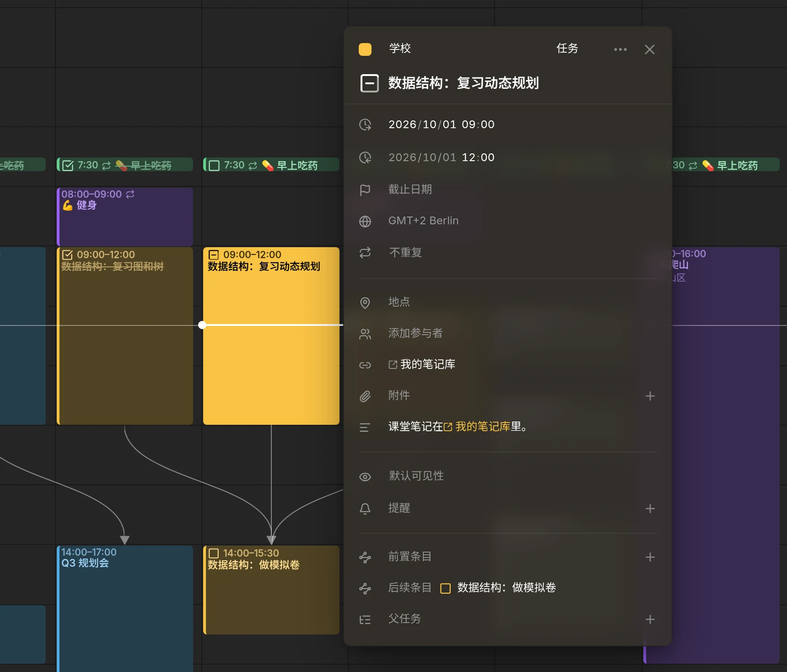
Task: Select the 爬山 event ending 16:00
Action: [x=726, y=455]
